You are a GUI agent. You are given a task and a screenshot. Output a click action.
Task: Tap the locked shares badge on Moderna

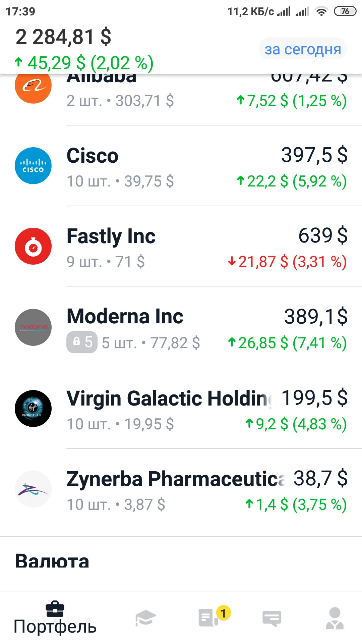[82, 342]
